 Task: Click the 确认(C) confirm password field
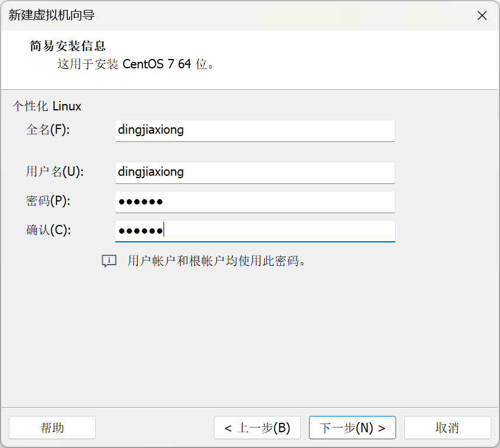pos(254,230)
